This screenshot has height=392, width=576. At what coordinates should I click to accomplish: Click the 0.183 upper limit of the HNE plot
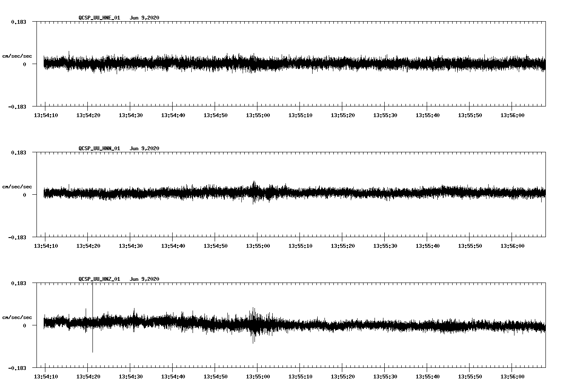(x=18, y=22)
